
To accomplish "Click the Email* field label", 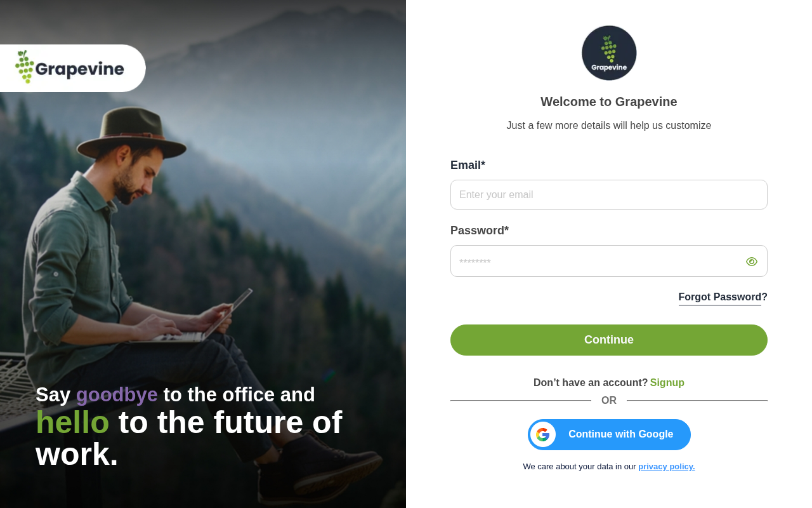I will coord(468,165).
